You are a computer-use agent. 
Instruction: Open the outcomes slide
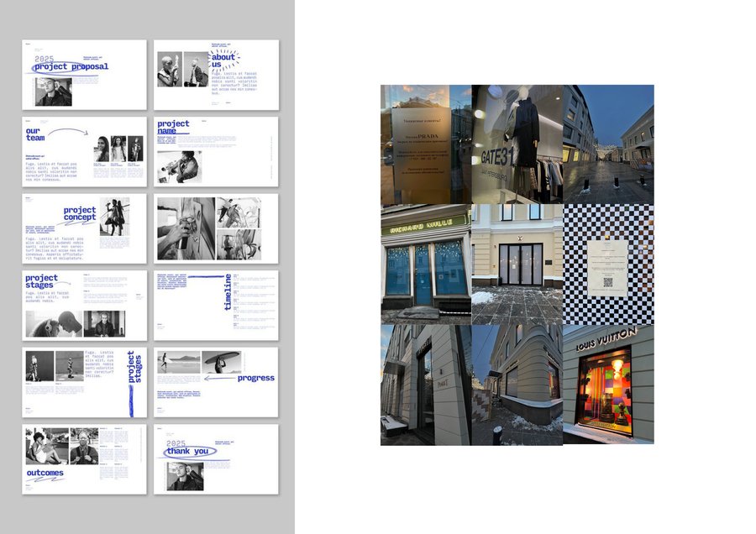pos(84,459)
